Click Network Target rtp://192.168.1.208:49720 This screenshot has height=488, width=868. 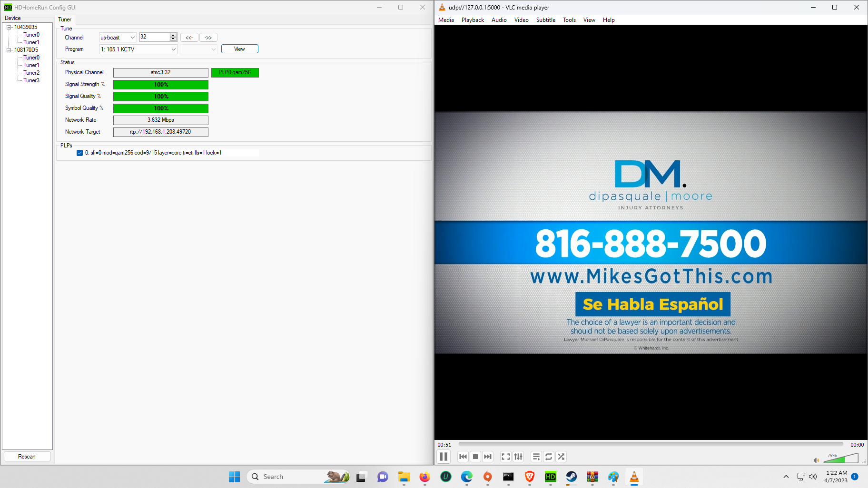click(161, 132)
